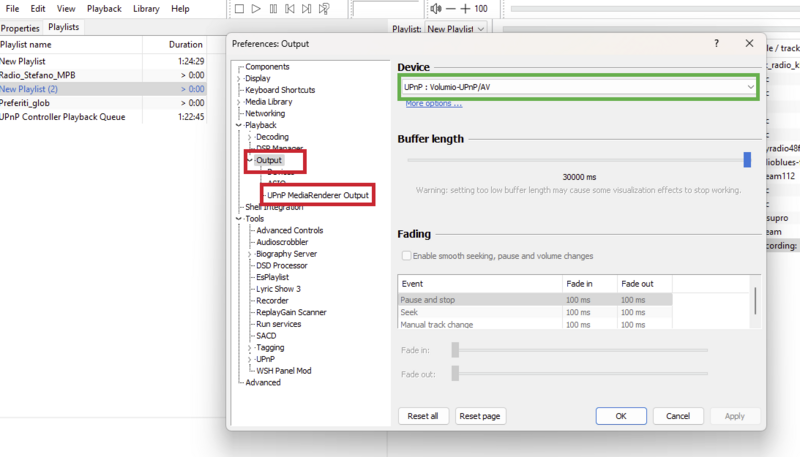Skip to previous track icon

(x=290, y=9)
